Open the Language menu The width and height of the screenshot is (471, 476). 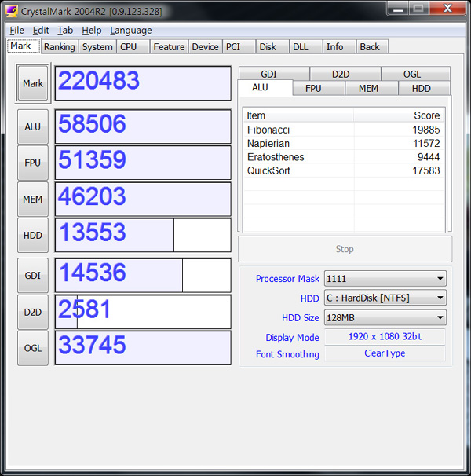pos(131,31)
